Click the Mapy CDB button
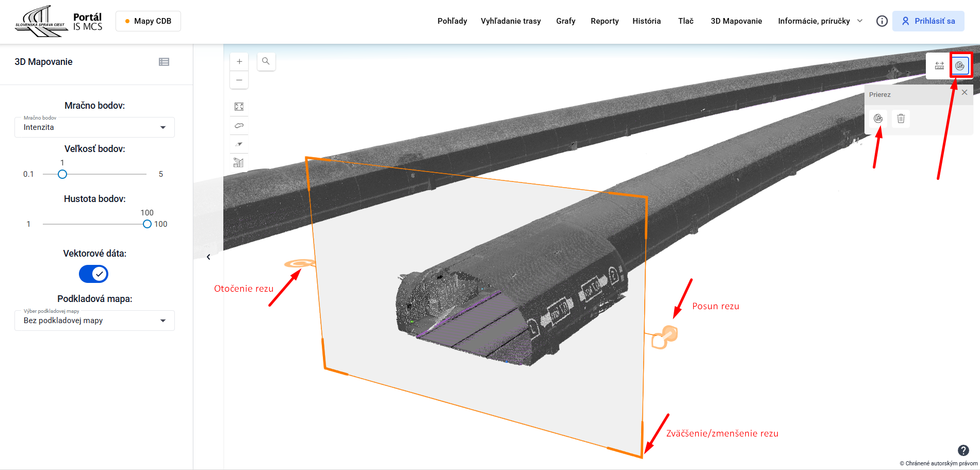The height and width of the screenshot is (470, 980). click(x=148, y=21)
